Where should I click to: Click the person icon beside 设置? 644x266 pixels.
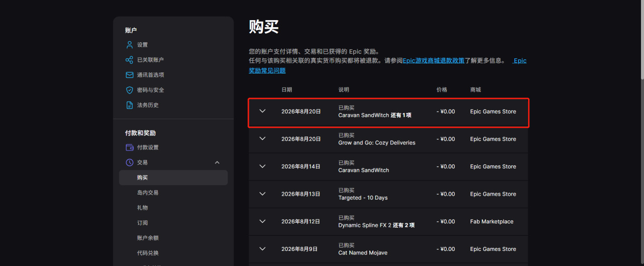point(129,45)
